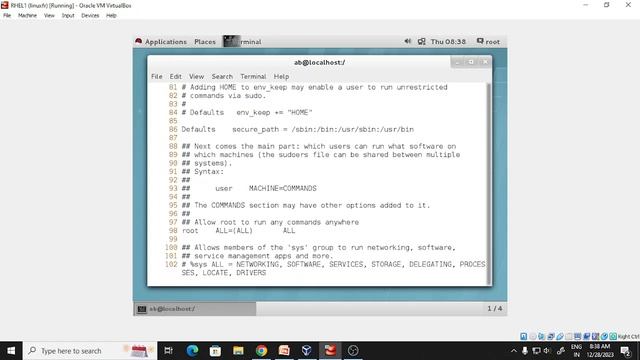
Task: Click the volume speaker icon in GNOME top panel
Action: (x=407, y=41)
